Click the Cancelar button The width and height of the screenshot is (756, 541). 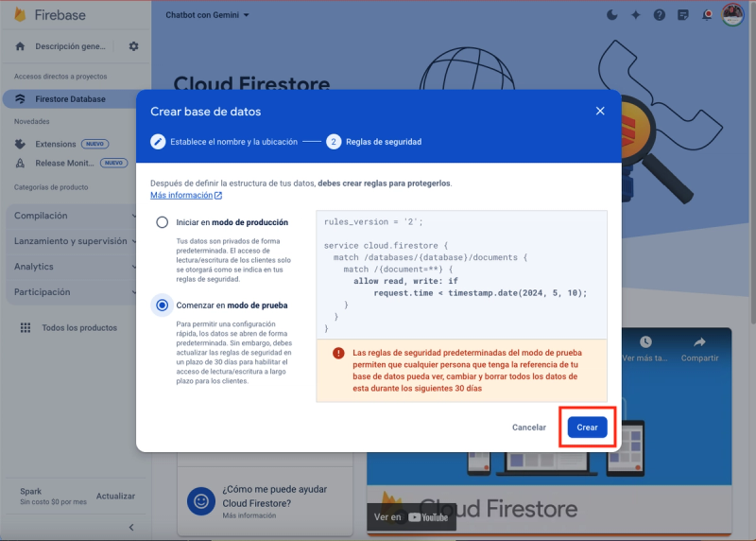pyautogui.click(x=529, y=428)
